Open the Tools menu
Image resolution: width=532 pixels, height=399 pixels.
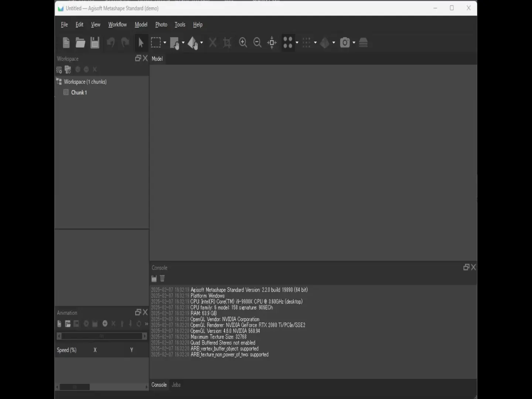[x=180, y=25]
